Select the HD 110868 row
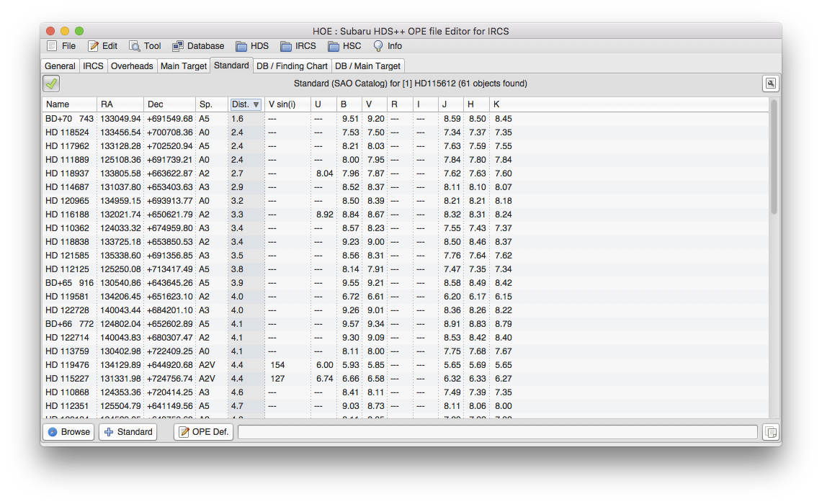822x504 pixels. 405,392
